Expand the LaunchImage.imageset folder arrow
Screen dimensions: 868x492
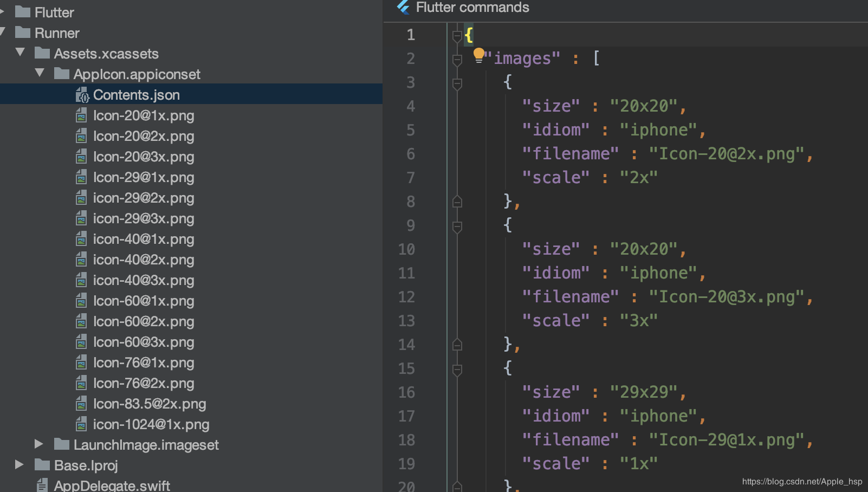(x=38, y=444)
